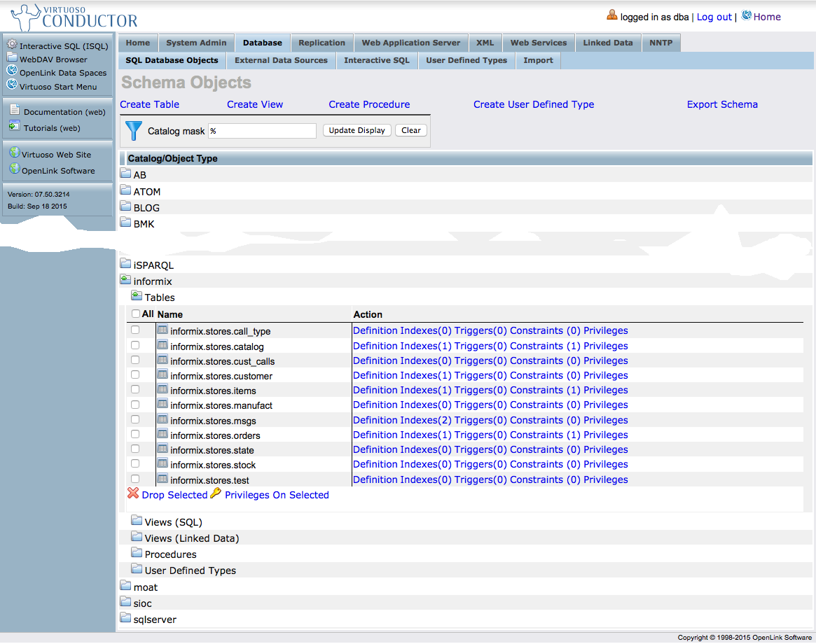Open the WebDAV Browser folder icon
816x644 pixels.
pyautogui.click(x=12, y=58)
